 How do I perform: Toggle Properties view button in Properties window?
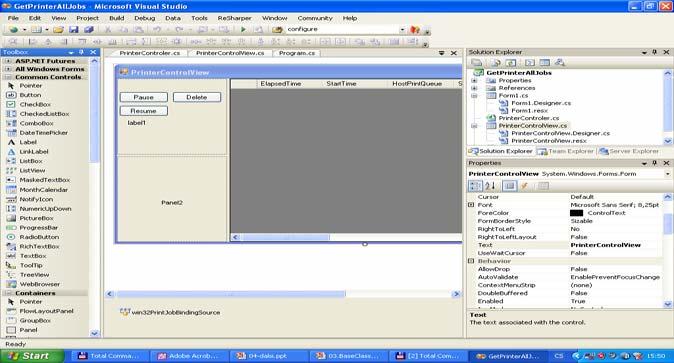(509, 186)
